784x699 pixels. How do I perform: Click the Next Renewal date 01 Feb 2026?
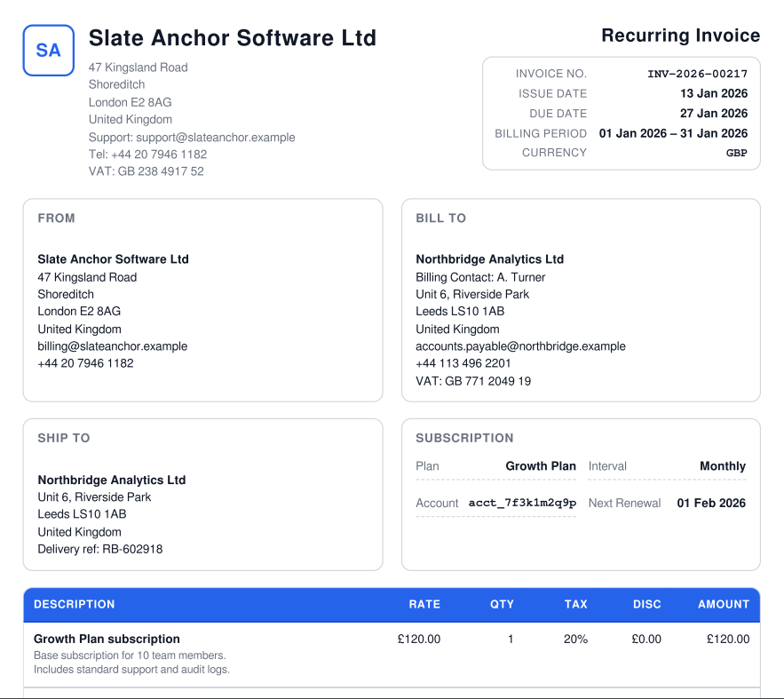pos(710,504)
